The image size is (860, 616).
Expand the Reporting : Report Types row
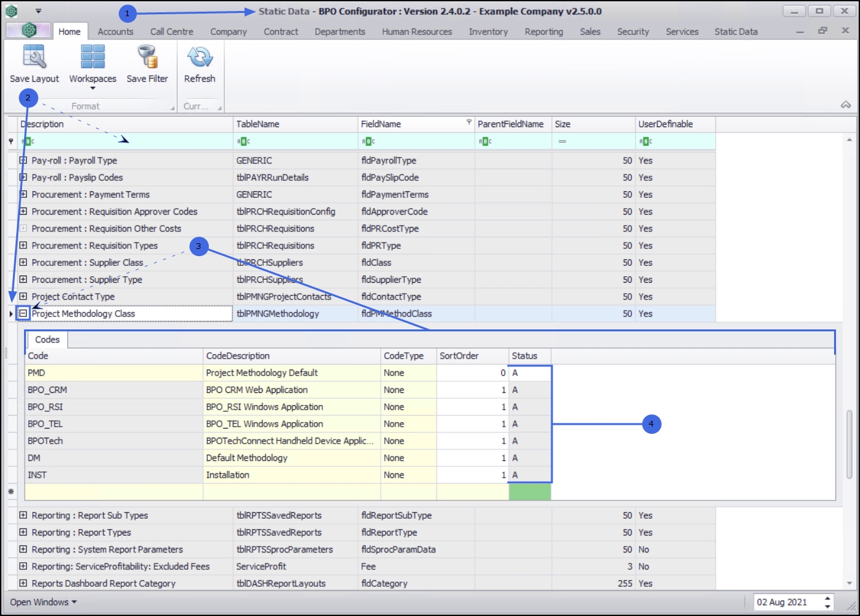23,532
